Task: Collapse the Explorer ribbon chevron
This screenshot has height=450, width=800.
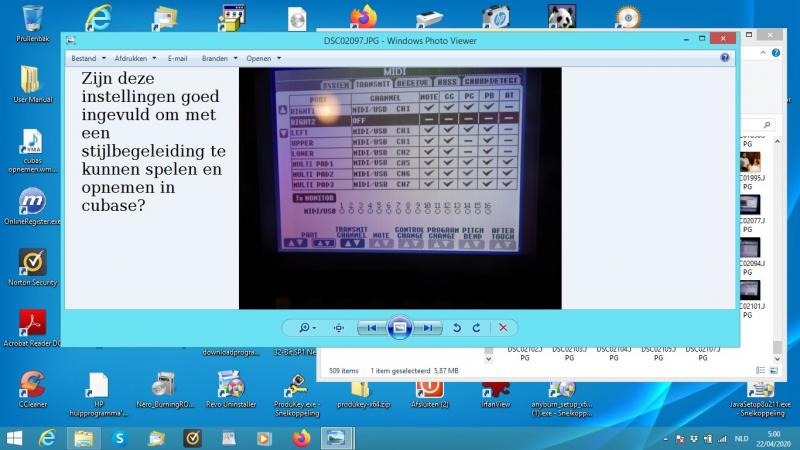Action: point(763,53)
